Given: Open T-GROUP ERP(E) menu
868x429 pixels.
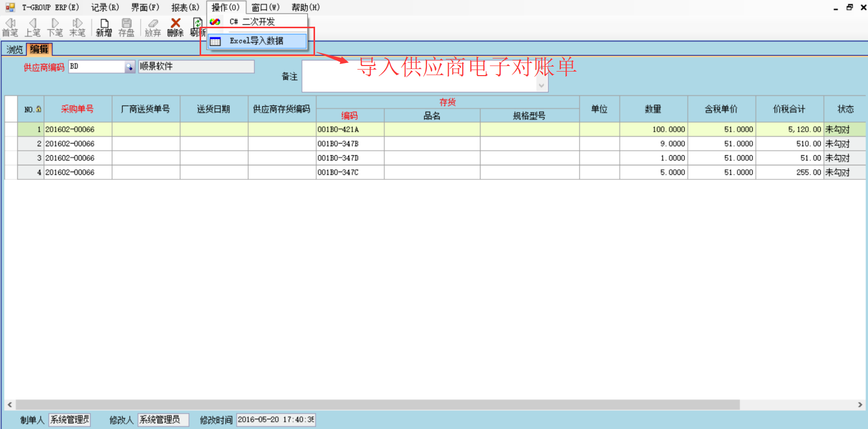Looking at the screenshot, I should pyautogui.click(x=50, y=7).
